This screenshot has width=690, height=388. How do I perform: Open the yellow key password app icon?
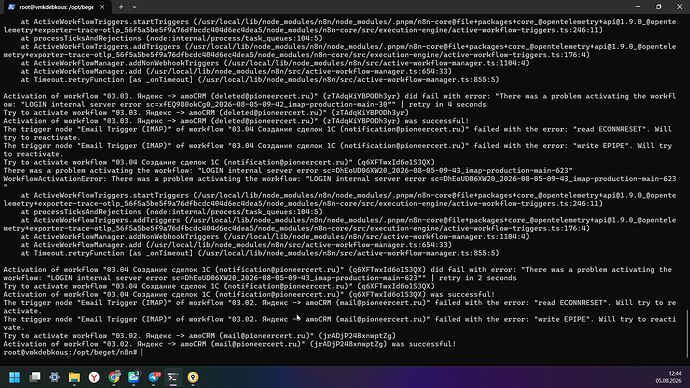point(193,377)
